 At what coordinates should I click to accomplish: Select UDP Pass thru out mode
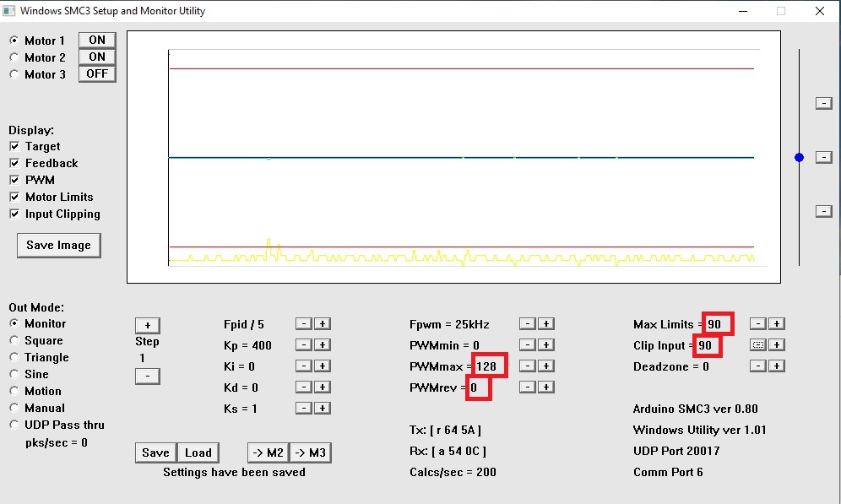pyautogui.click(x=14, y=425)
